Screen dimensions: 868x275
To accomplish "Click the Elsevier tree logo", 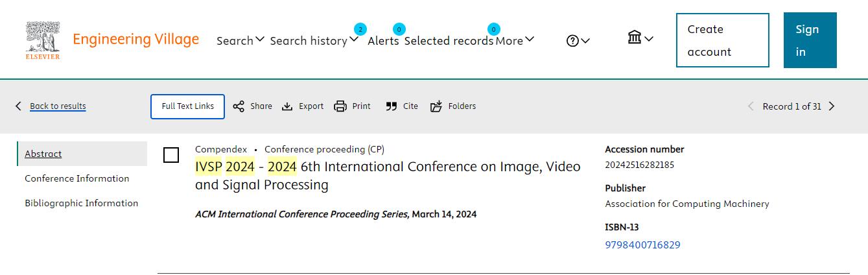I will (43, 40).
